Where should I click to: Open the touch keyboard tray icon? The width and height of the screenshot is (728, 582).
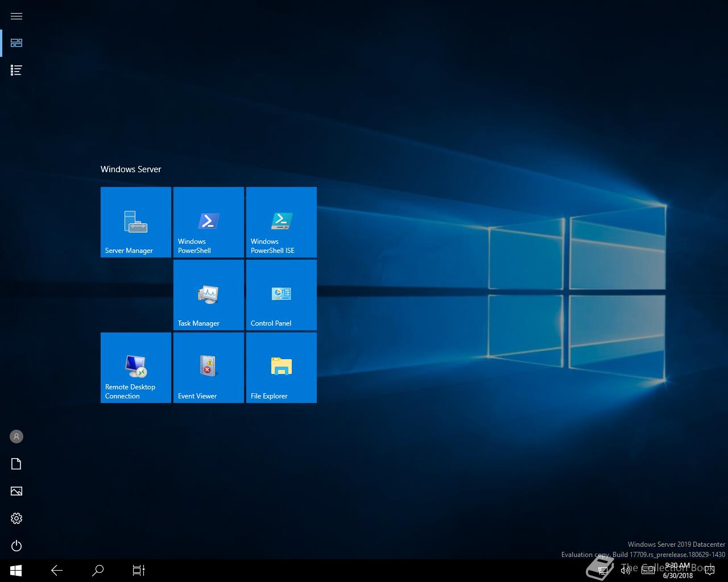648,571
